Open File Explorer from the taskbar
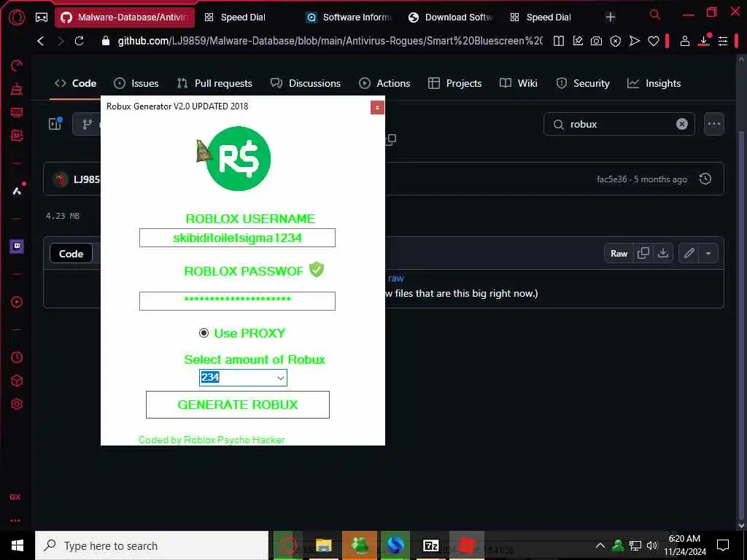 coord(324,545)
